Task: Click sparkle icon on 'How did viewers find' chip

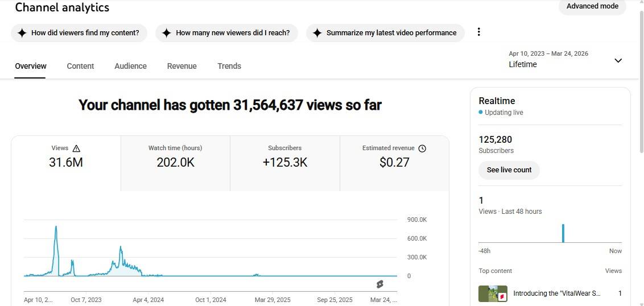Action: coord(22,33)
